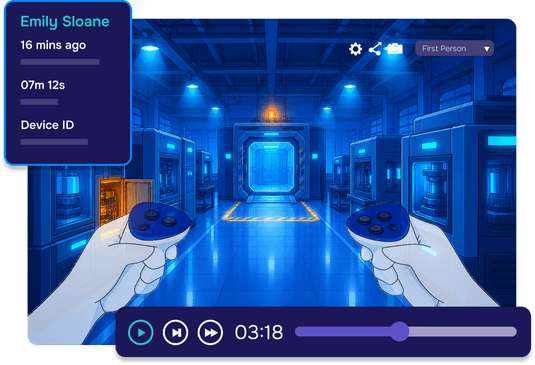Screen dimensions: 535x365
Task: Take a snapshot with camera icon
Action: point(395,49)
